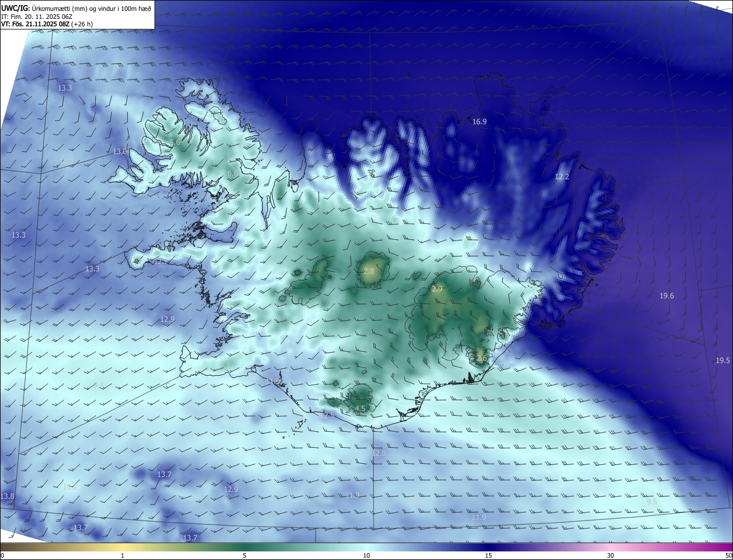This screenshot has width=733, height=560.
Task: Select the 12.7 value near Snæfellsnes
Action: (x=161, y=262)
